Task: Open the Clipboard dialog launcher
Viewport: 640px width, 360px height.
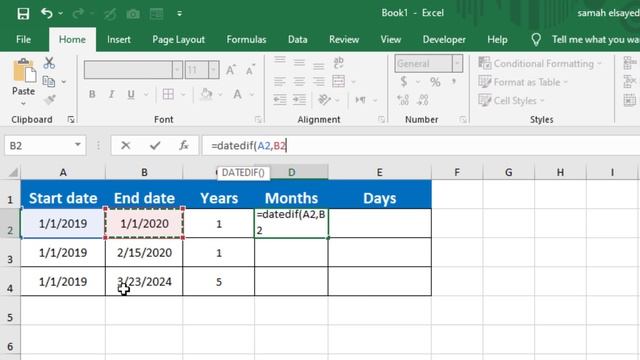Action: (x=71, y=119)
